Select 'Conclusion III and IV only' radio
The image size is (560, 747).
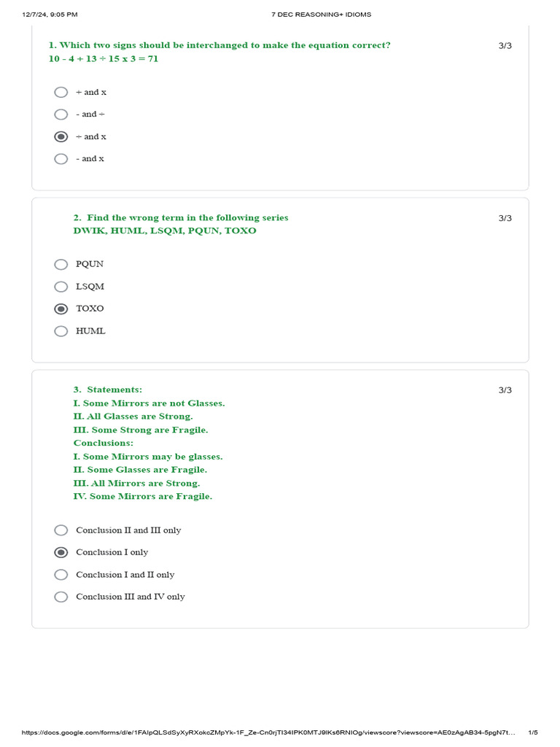tap(61, 597)
